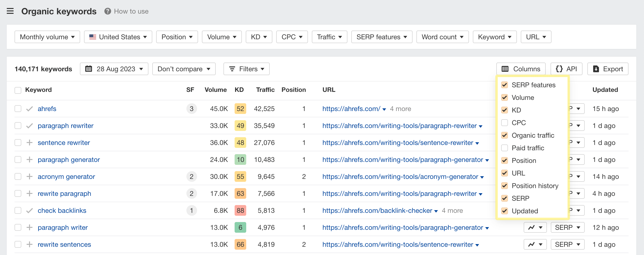Image resolution: width=644 pixels, height=255 pixels.
Task: Click the Columns grid icon
Action: (x=506, y=69)
